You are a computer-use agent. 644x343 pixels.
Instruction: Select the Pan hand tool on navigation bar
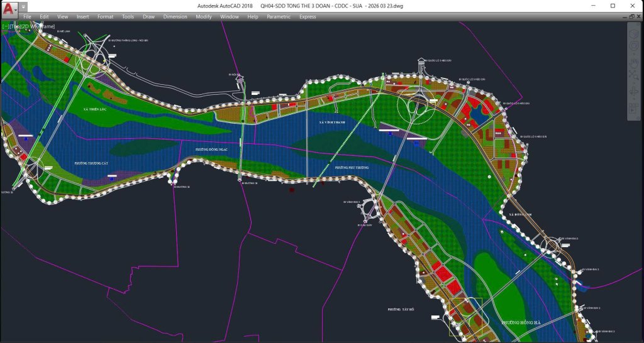pyautogui.click(x=635, y=63)
